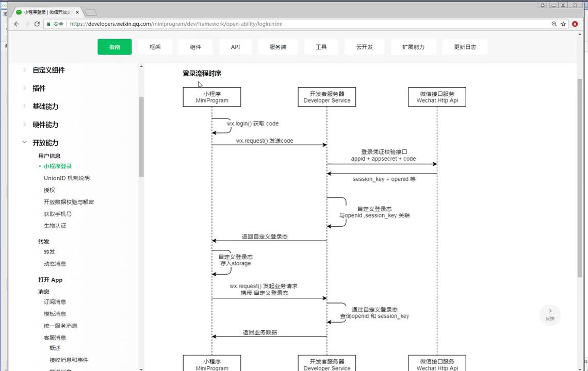
Task: Click the red extension icon beside the star
Action: 575,24
